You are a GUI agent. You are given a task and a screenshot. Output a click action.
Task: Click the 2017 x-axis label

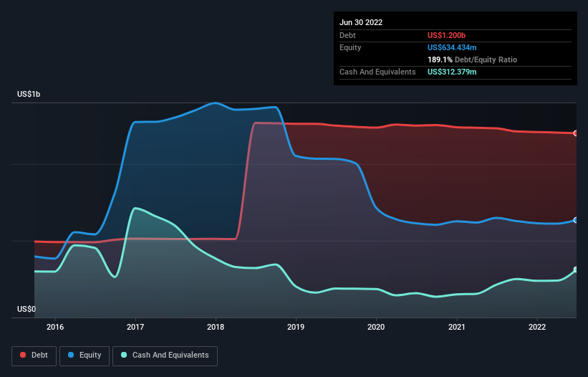[135, 327]
